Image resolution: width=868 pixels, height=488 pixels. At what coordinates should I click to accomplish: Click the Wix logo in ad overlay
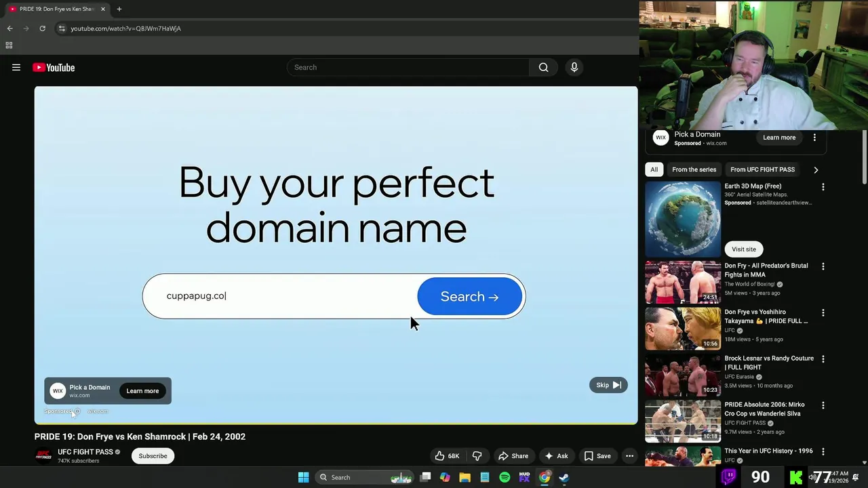click(58, 391)
